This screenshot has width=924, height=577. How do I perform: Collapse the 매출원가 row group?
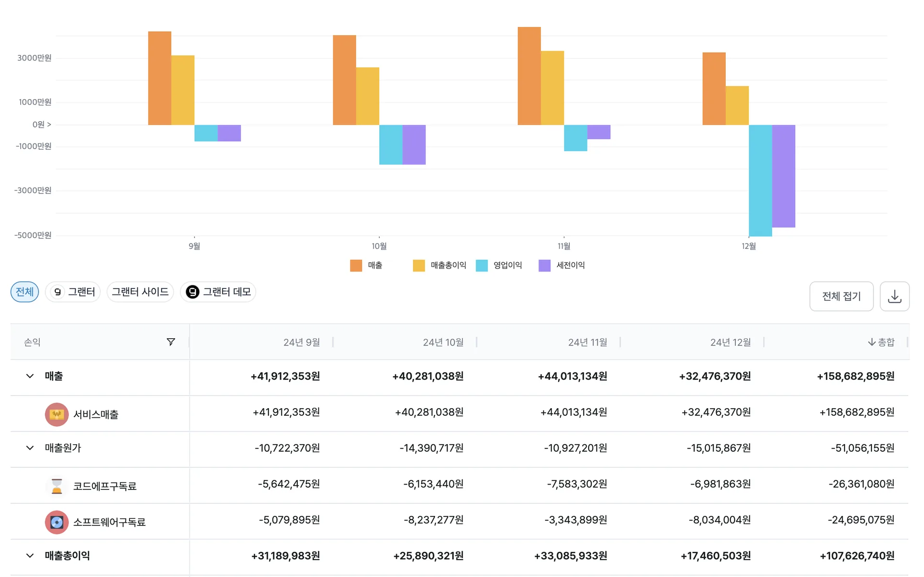point(30,448)
